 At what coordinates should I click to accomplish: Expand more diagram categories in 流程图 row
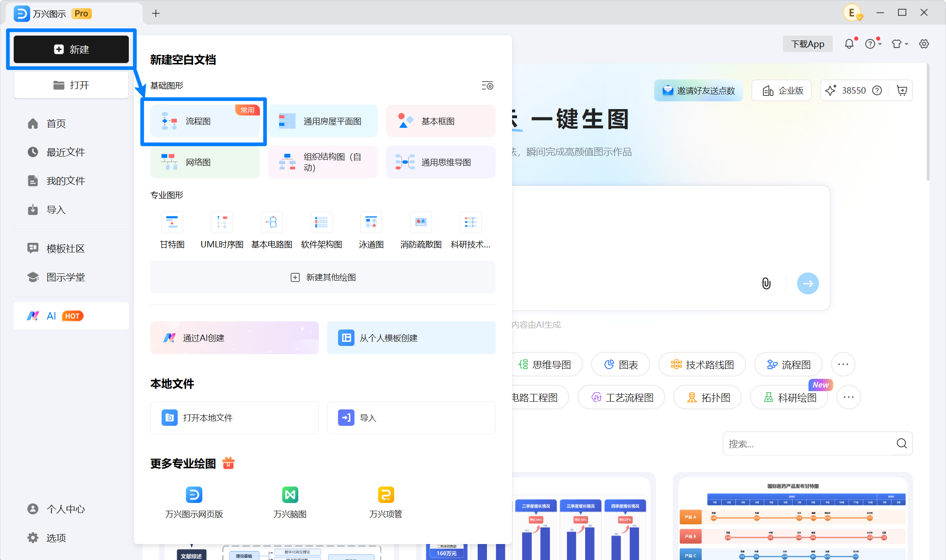[843, 364]
